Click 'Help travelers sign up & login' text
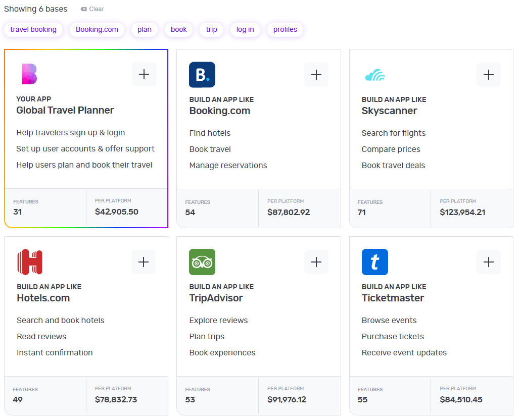520x420 pixels. coord(71,133)
